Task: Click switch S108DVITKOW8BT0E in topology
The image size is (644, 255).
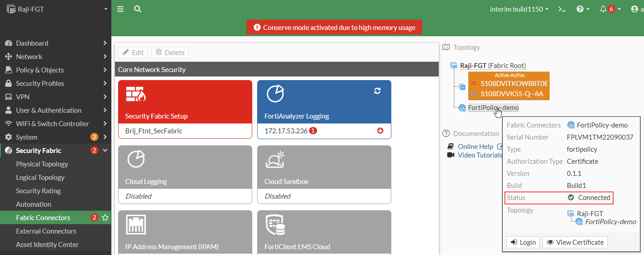Action: (x=514, y=83)
